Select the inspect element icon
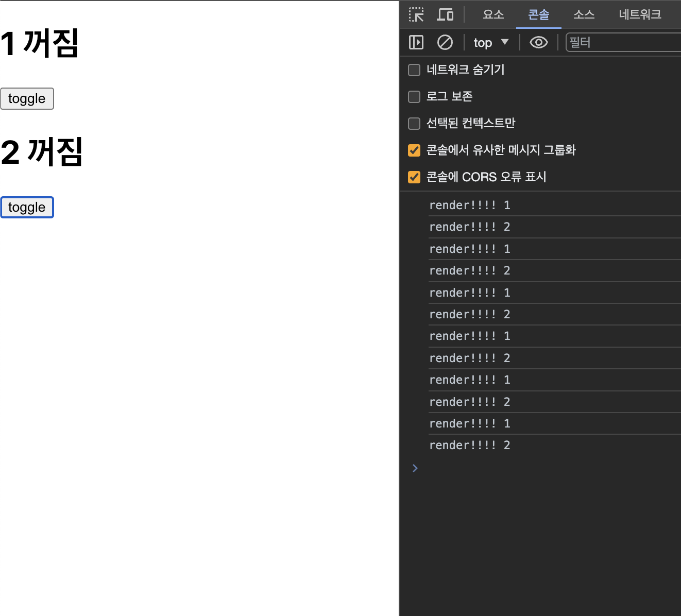681x616 pixels. click(x=416, y=15)
